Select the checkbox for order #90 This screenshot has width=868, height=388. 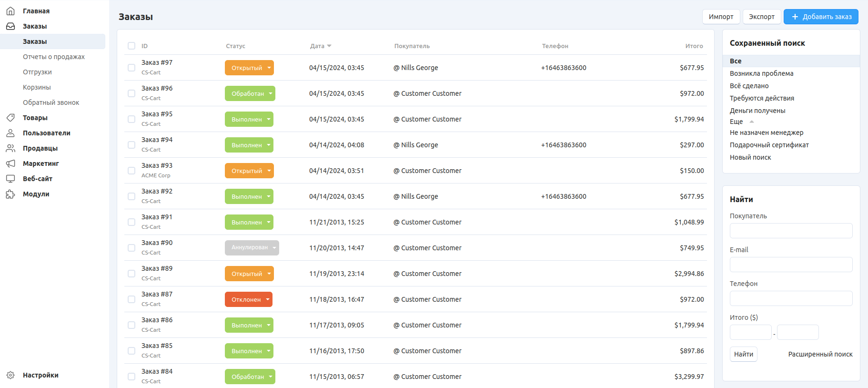pos(131,248)
